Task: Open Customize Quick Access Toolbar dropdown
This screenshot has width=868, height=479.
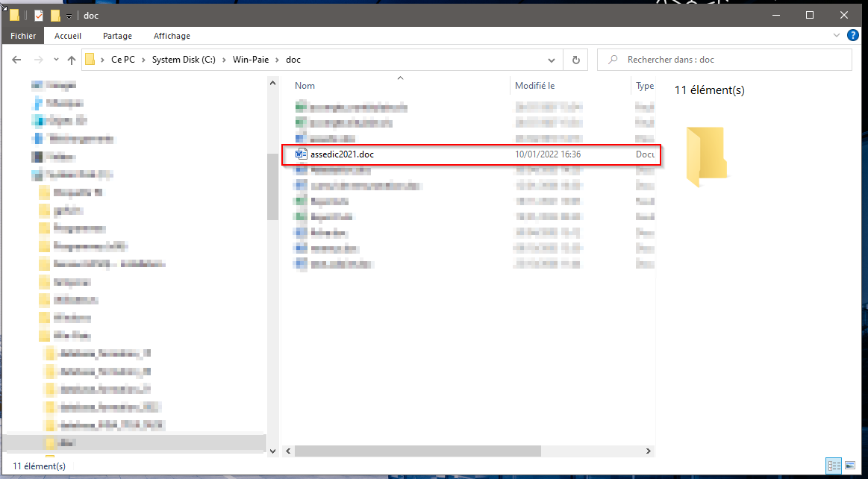Action: [x=69, y=16]
